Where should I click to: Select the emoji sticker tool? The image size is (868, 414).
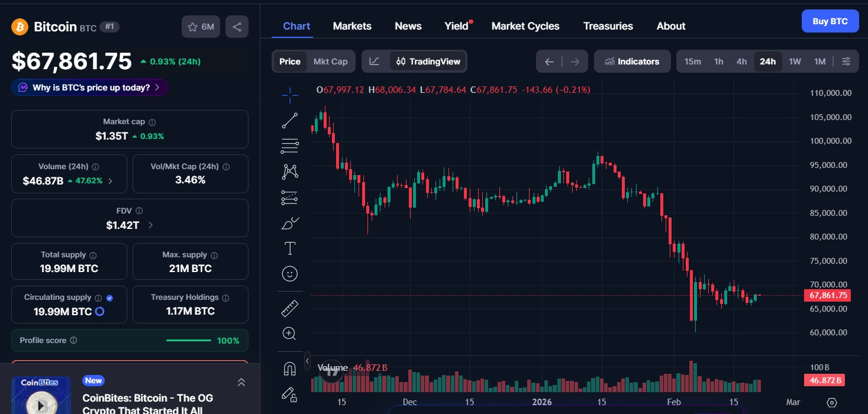289,273
